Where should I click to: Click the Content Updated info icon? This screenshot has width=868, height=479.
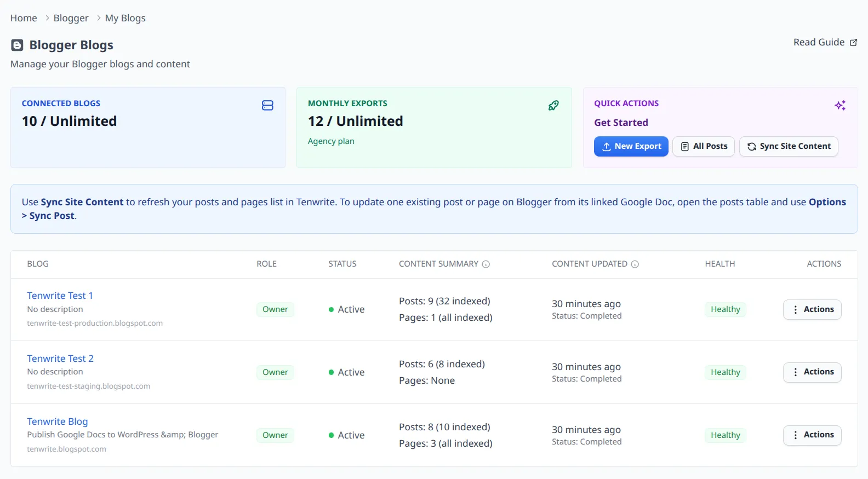click(x=635, y=264)
